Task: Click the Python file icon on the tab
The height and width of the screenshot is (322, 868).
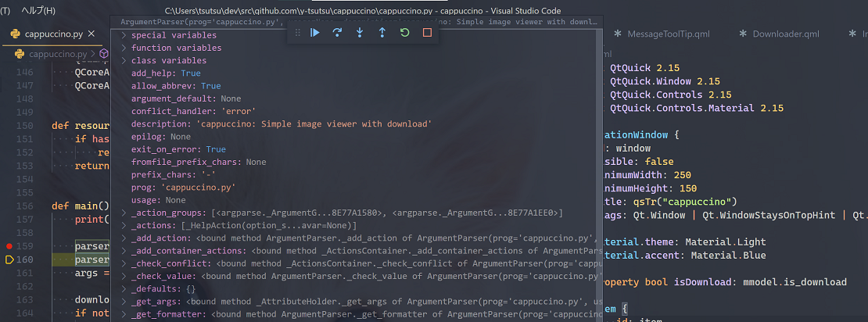Action: coord(16,34)
